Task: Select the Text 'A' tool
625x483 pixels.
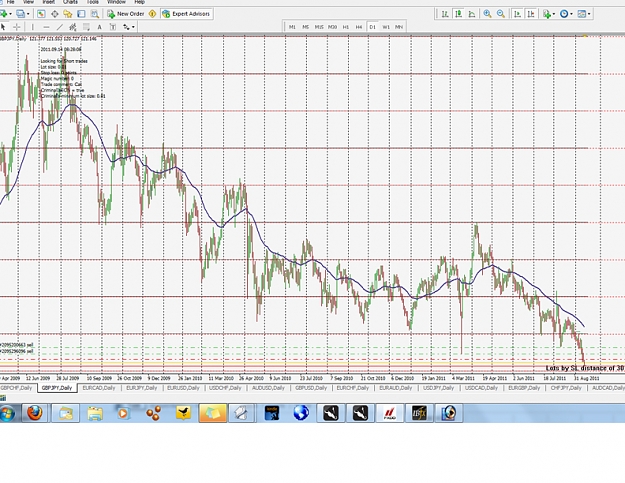Action: point(99,27)
